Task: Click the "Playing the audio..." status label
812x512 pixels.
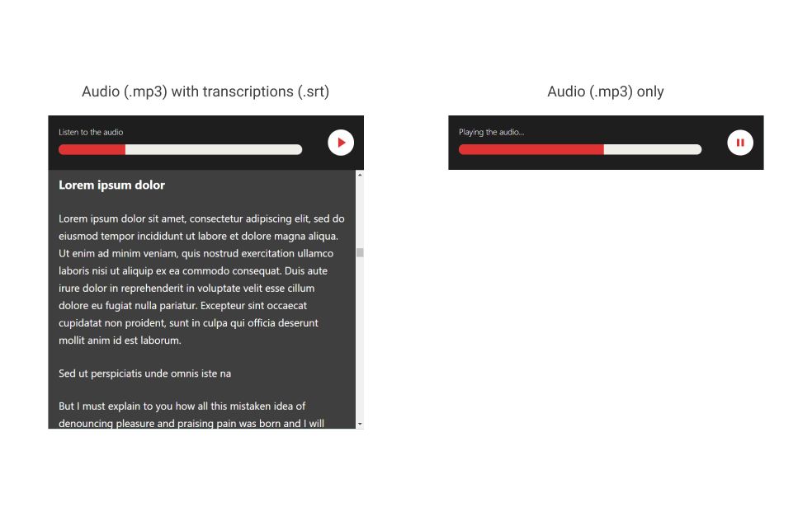Action: pyautogui.click(x=491, y=132)
